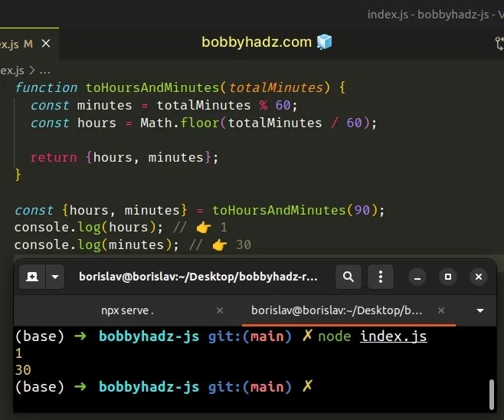This screenshot has height=420, width=504.
Task: Click the totalMinutes parameter in function signature
Action: pos(276,88)
